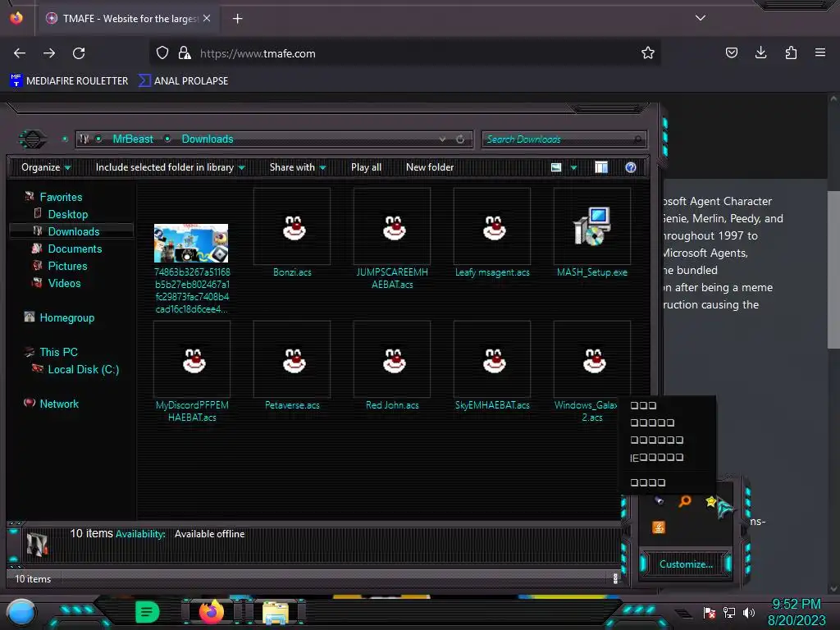Refresh the Explorer folder view

tap(460, 139)
